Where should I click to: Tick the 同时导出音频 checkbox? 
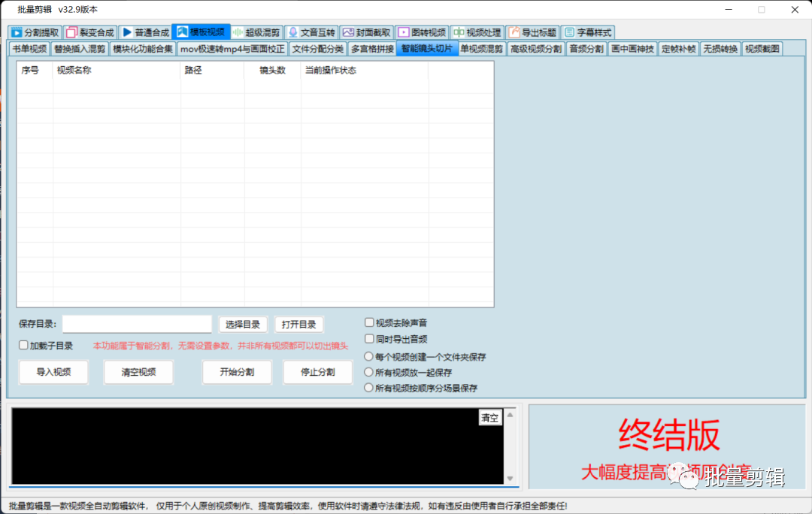point(369,340)
